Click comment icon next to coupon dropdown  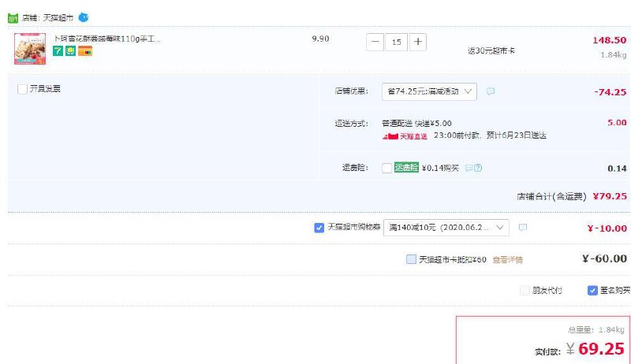(x=522, y=228)
